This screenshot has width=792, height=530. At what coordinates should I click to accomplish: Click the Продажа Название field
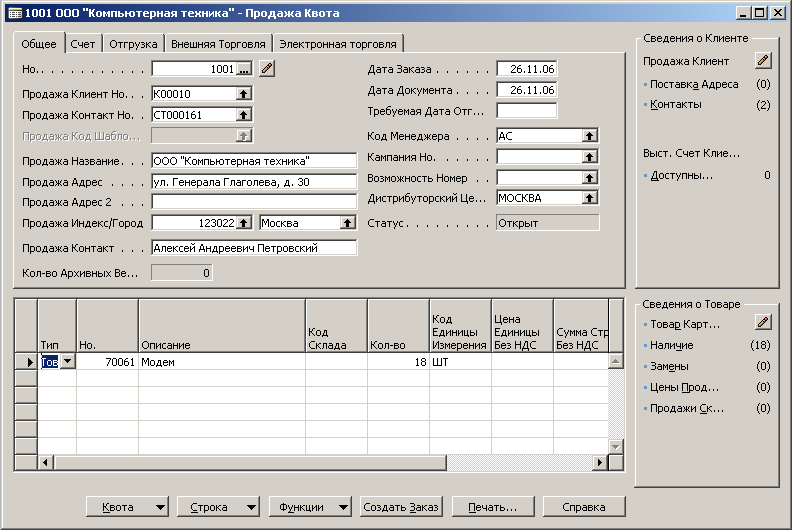pyautogui.click(x=254, y=161)
